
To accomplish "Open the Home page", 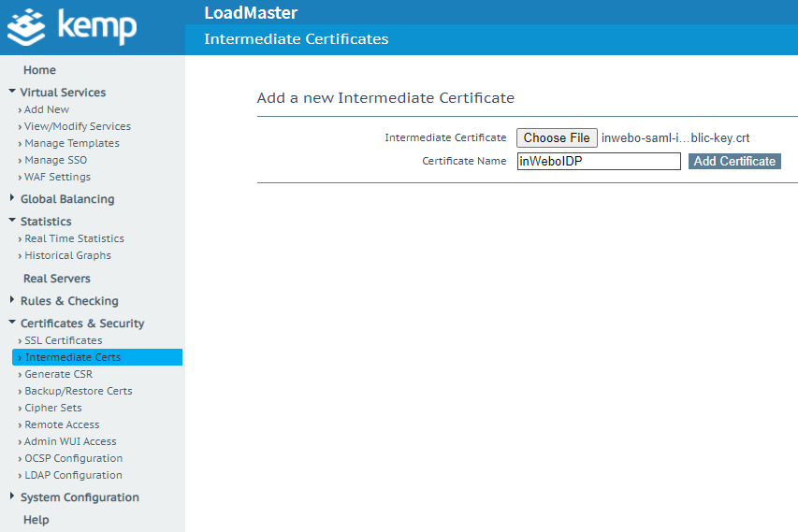I will coord(39,70).
